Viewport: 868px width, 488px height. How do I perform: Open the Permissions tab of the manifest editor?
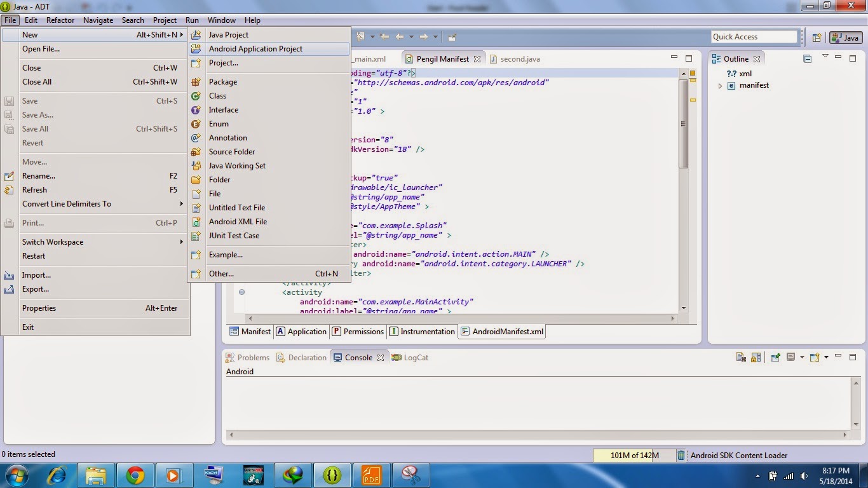tap(357, 332)
